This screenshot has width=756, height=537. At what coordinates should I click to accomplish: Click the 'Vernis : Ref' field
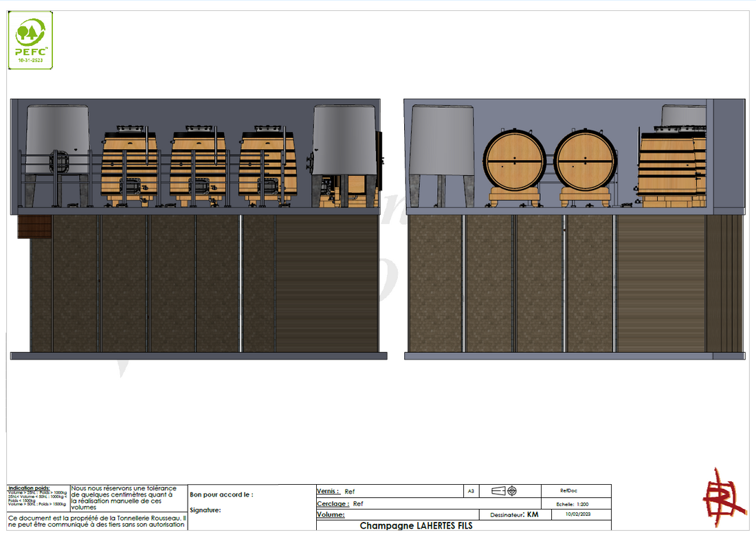pos(390,491)
